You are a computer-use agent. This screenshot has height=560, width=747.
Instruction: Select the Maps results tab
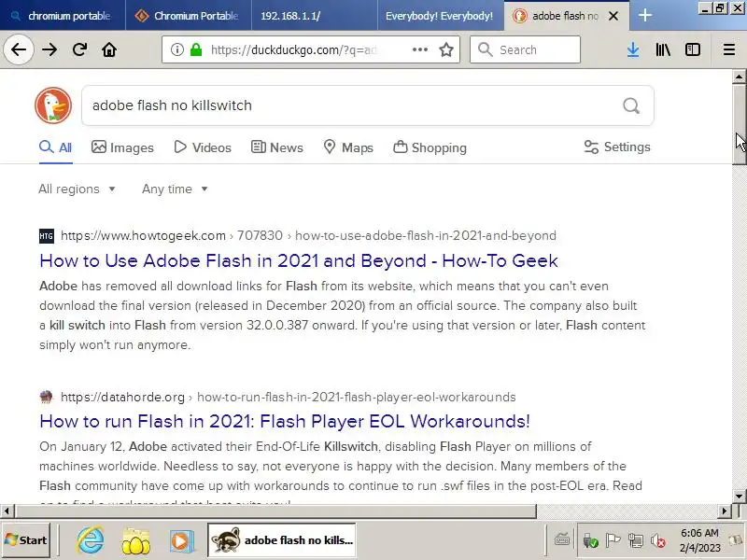coord(348,147)
